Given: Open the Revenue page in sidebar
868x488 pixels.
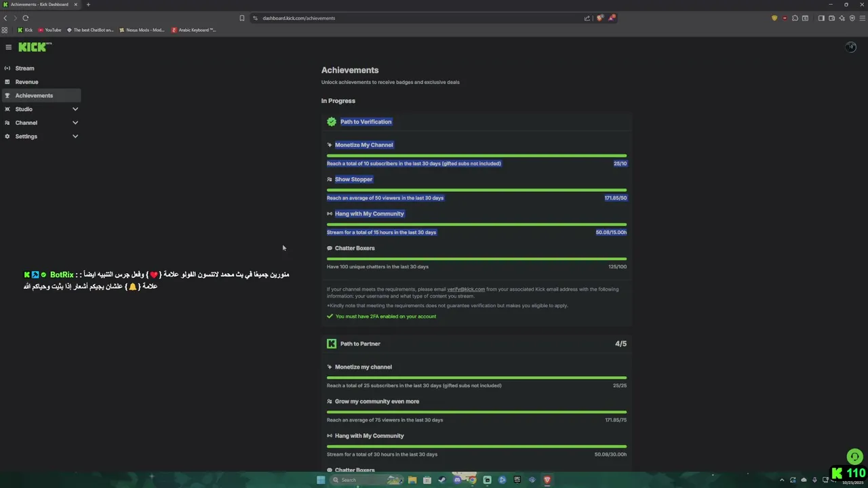Looking at the screenshot, I should (41, 82).
